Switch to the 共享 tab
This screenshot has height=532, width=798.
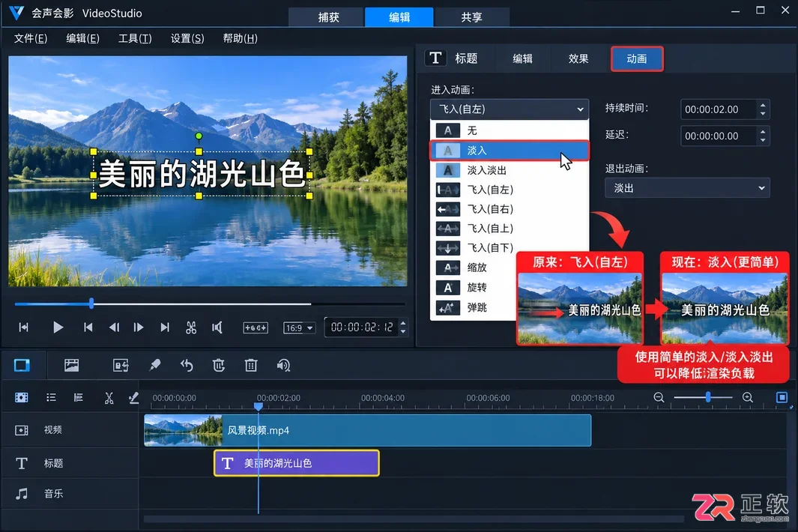[x=471, y=16]
